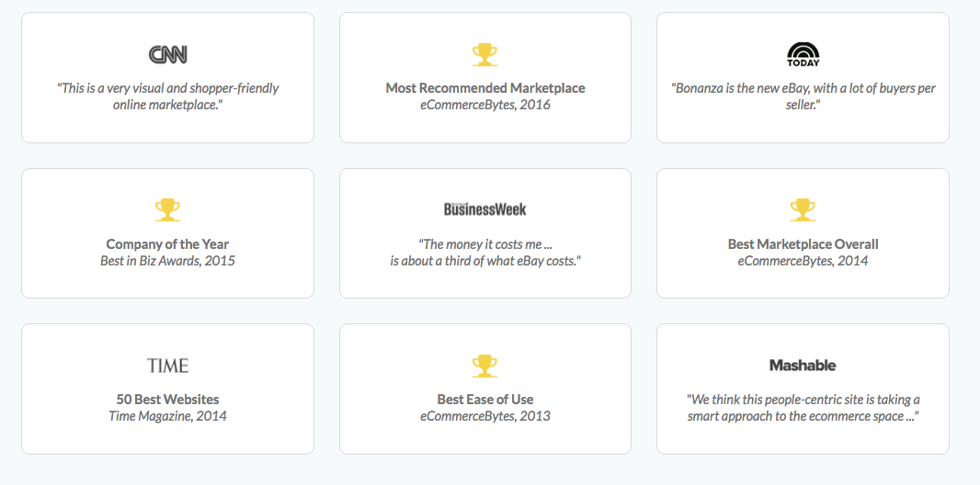Click the trophy above Company of the Year
This screenshot has height=485, width=980.
tap(167, 209)
